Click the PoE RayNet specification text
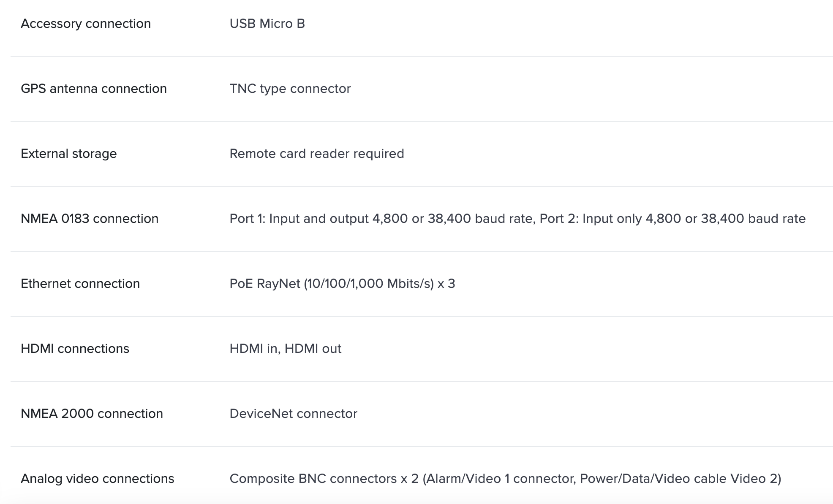This screenshot has width=833, height=504. click(342, 284)
